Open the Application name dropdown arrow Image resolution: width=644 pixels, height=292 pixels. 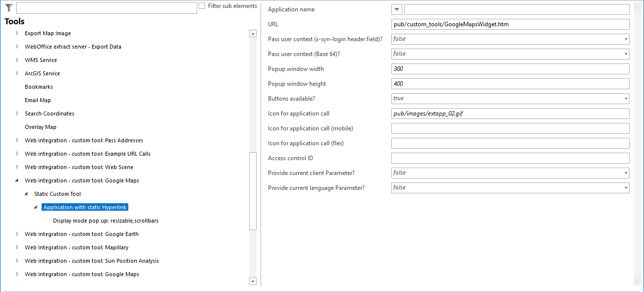(x=396, y=9)
